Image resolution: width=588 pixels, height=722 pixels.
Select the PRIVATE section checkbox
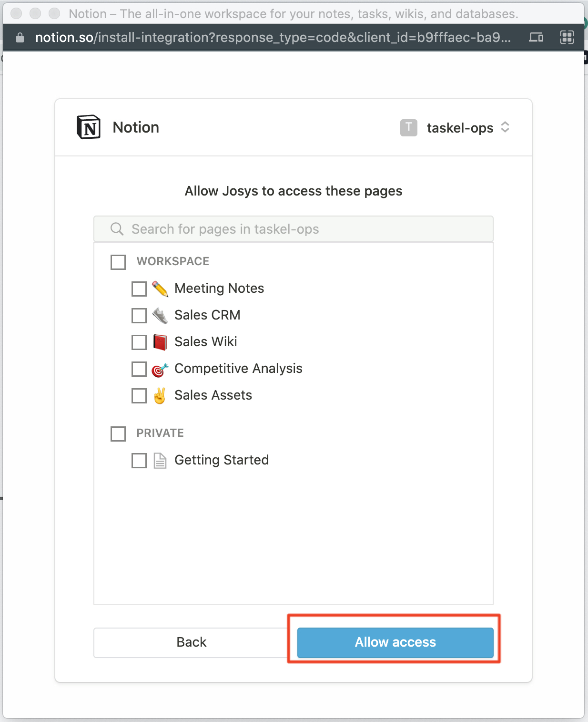[x=118, y=433]
